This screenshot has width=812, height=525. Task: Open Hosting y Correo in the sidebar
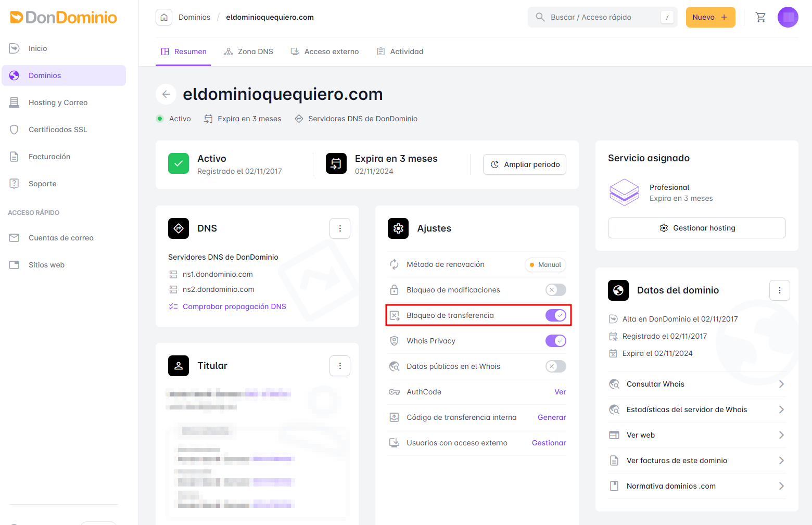coord(64,103)
